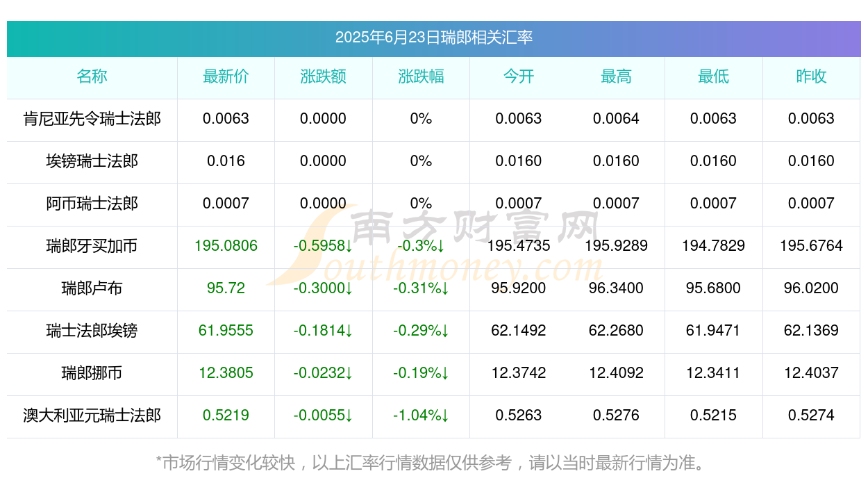868x485 pixels.
Task: Click the change amount -0.5958↓
Action: click(324, 246)
